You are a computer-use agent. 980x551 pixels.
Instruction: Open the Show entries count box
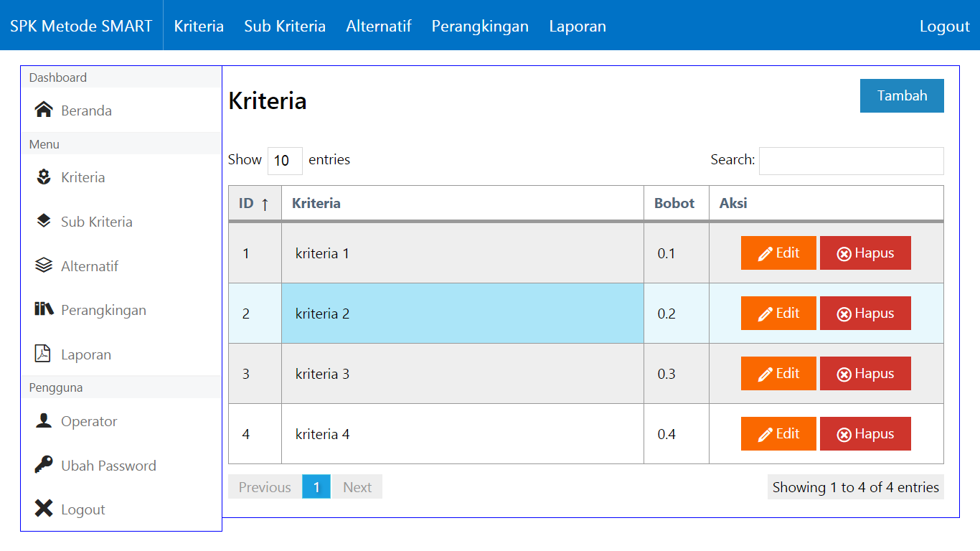pyautogui.click(x=285, y=161)
